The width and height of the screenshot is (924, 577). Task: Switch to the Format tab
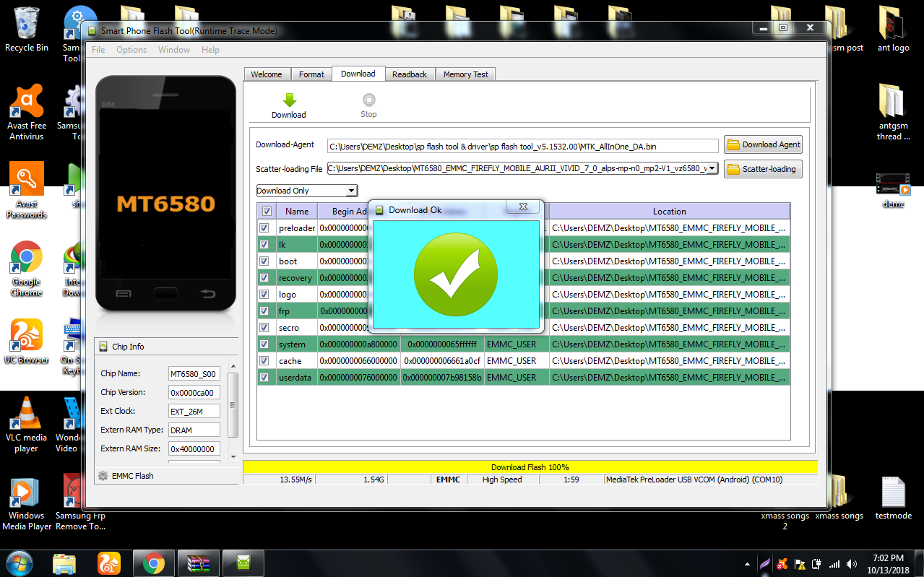tap(311, 74)
